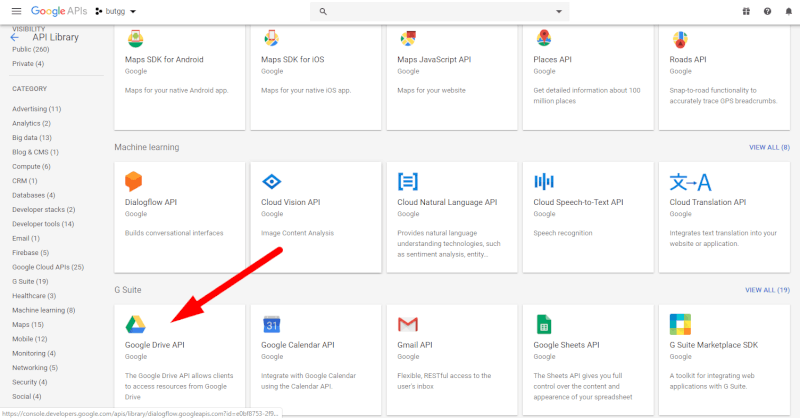Click the Dialogflow API icon
This screenshot has width=800, height=418.
coord(135,181)
